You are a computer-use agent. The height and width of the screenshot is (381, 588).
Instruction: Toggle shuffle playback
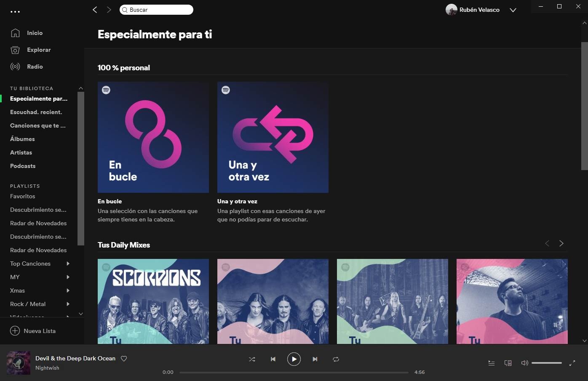(252, 359)
